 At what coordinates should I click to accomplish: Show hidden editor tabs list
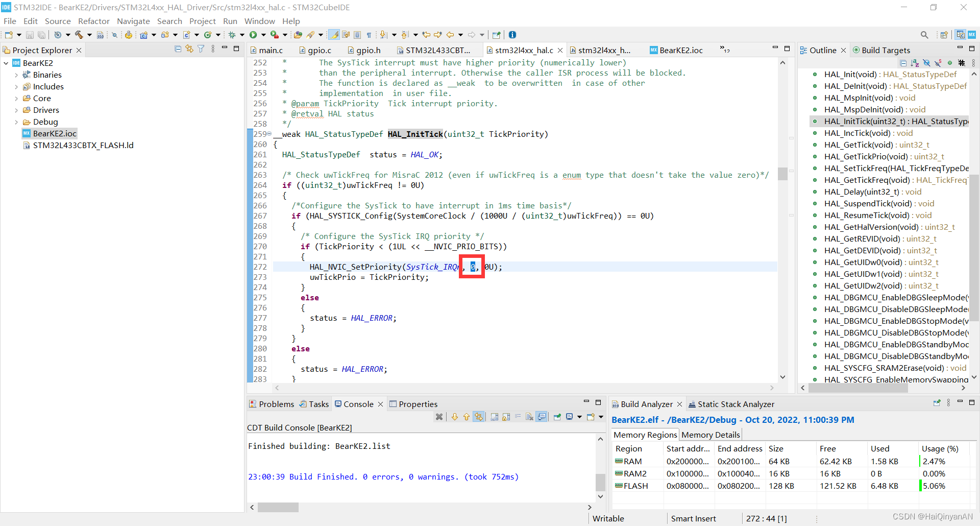pos(725,50)
